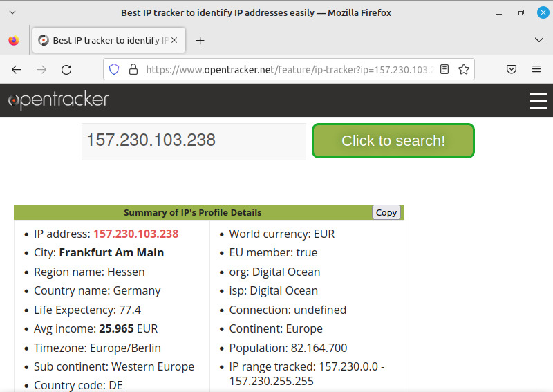The height and width of the screenshot is (392, 553).
Task: Reload the current page
Action: pyautogui.click(x=66, y=70)
